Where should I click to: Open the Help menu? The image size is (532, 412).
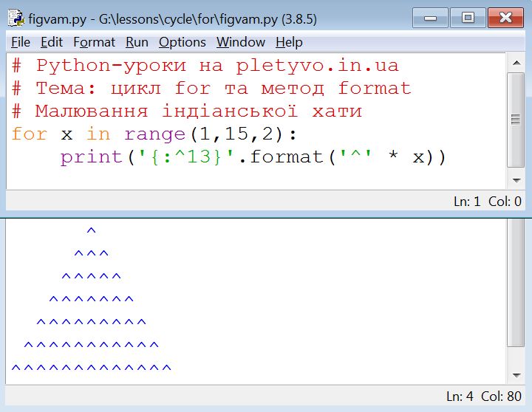pos(289,42)
